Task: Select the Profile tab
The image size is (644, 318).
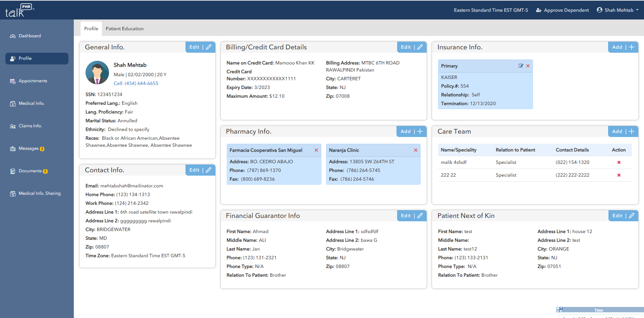Action: (91, 29)
